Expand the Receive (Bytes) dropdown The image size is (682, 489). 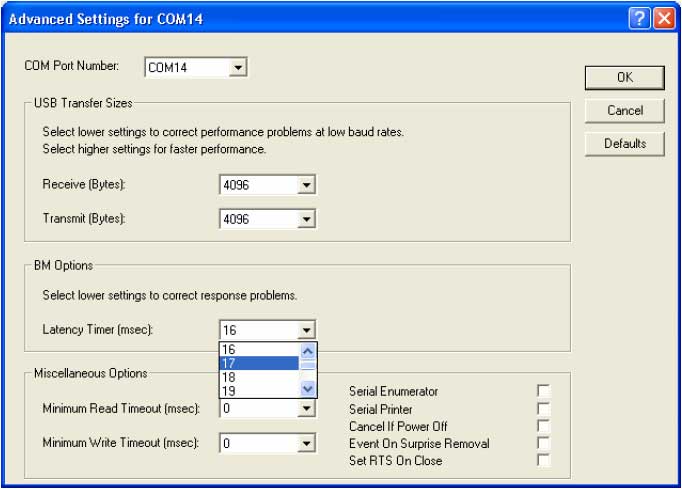[x=307, y=185]
